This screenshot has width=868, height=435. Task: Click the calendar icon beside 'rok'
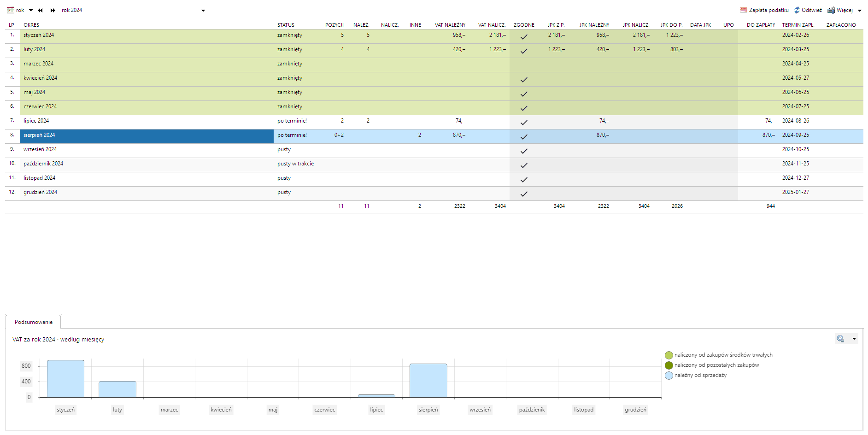[x=10, y=10]
